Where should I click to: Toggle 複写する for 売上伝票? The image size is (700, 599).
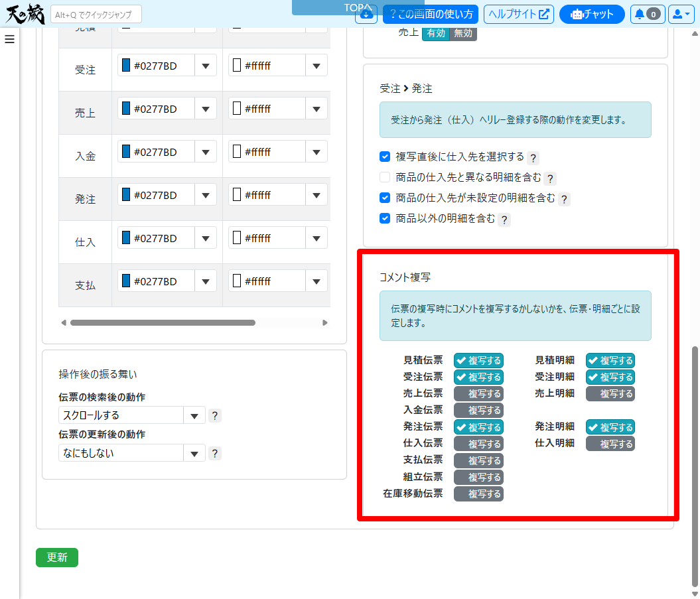[478, 394]
